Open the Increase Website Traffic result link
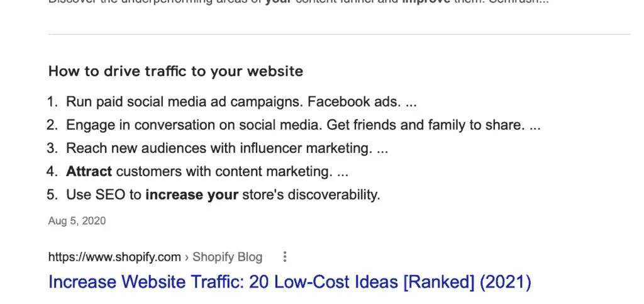The width and height of the screenshot is (644, 304). click(x=290, y=282)
